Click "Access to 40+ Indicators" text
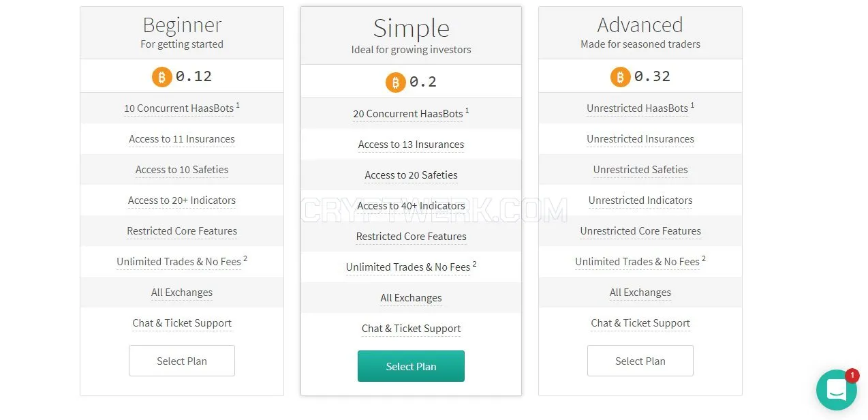Screen dimensions: 868x420 coord(411,206)
